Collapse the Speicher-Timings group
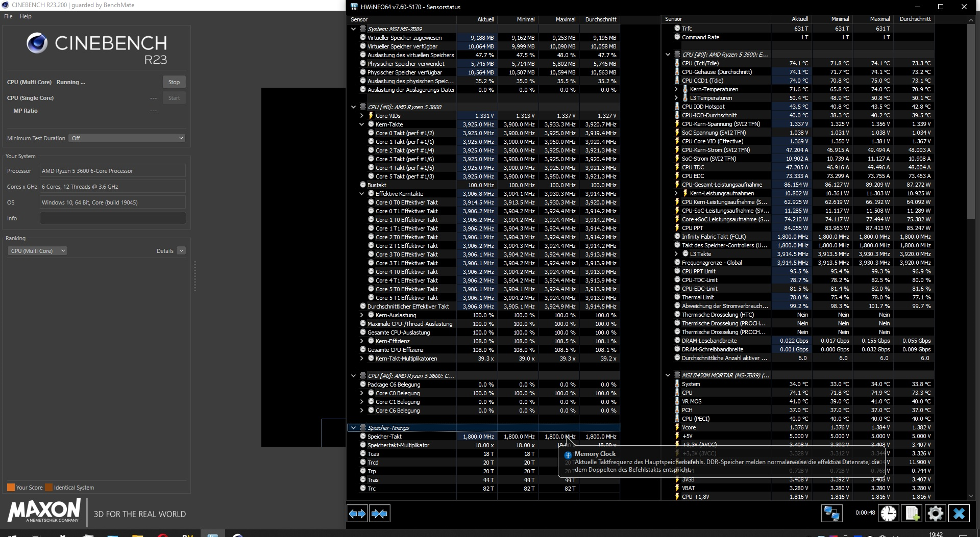The height and width of the screenshot is (537, 980). click(x=353, y=428)
